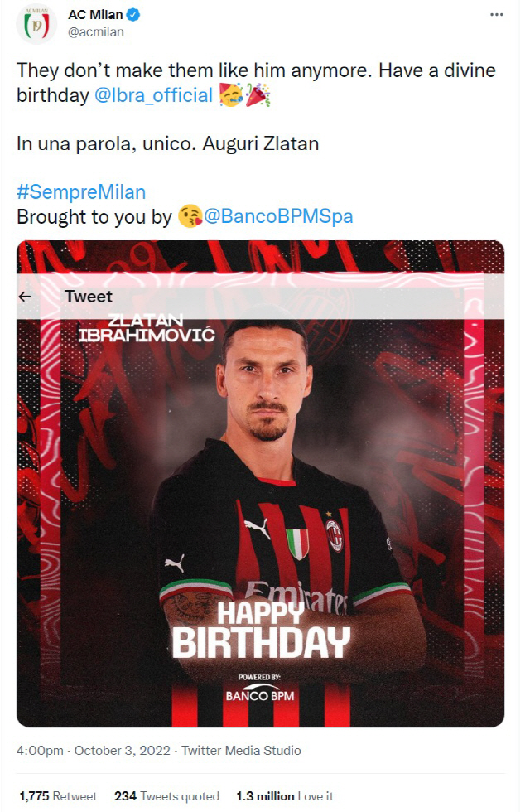Screen dimensions: 530x812
Task: Click the kissing face emoji
Action: [x=190, y=216]
